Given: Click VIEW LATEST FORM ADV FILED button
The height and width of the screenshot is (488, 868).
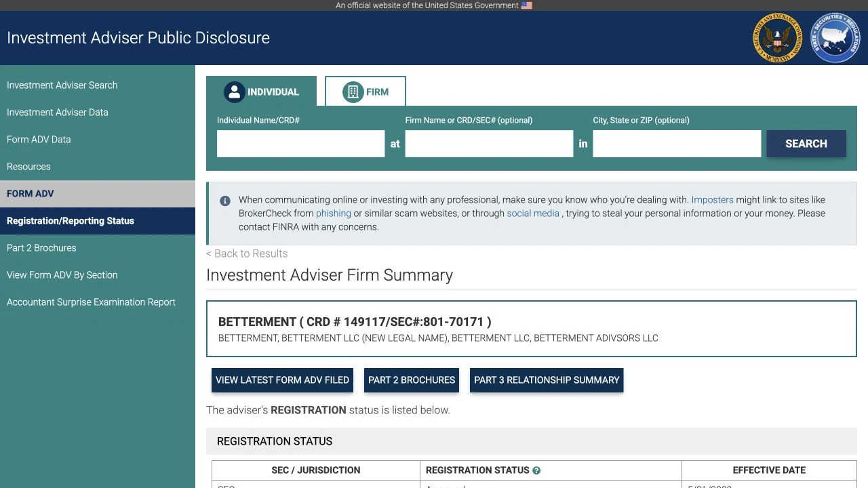Looking at the screenshot, I should 282,380.
